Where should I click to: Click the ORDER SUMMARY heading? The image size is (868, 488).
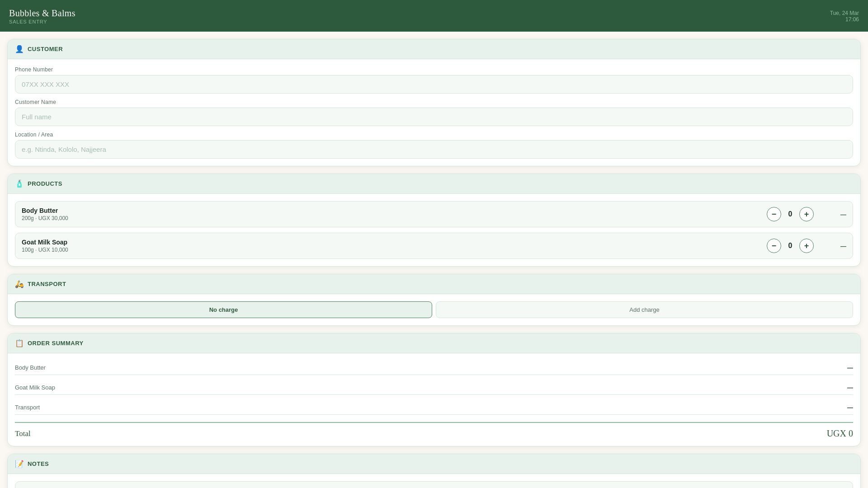point(55,343)
